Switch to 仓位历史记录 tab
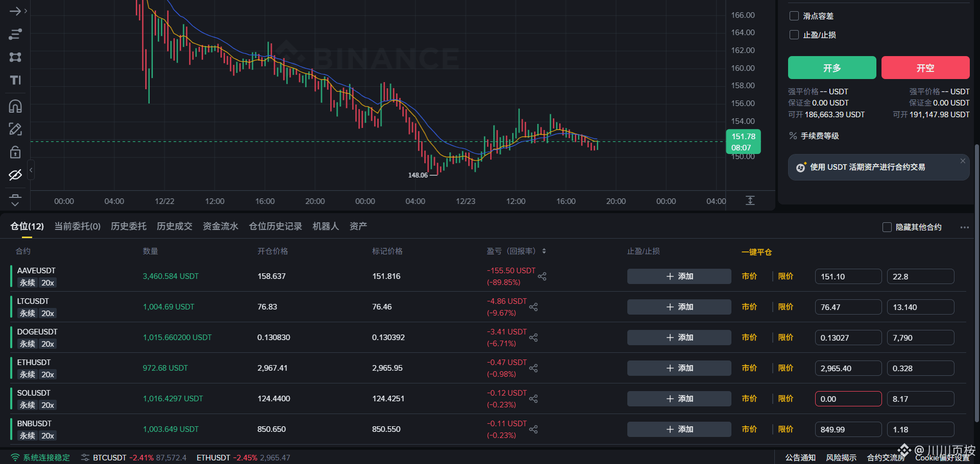 (x=276, y=226)
